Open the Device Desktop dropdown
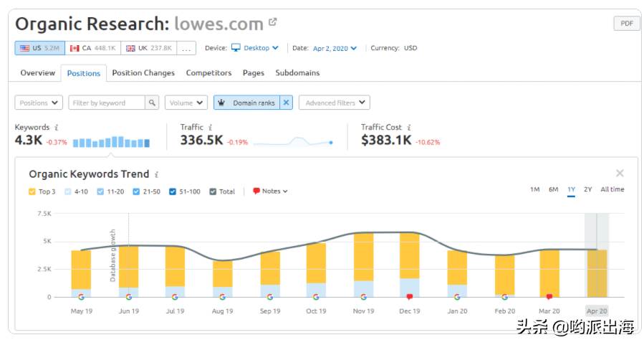This screenshot has width=644, height=345. (255, 48)
